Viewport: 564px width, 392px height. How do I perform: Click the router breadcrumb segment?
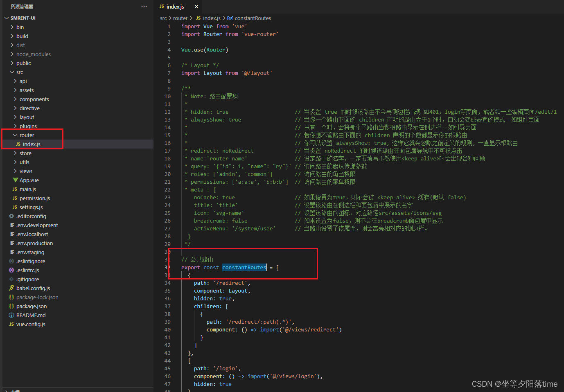click(180, 18)
